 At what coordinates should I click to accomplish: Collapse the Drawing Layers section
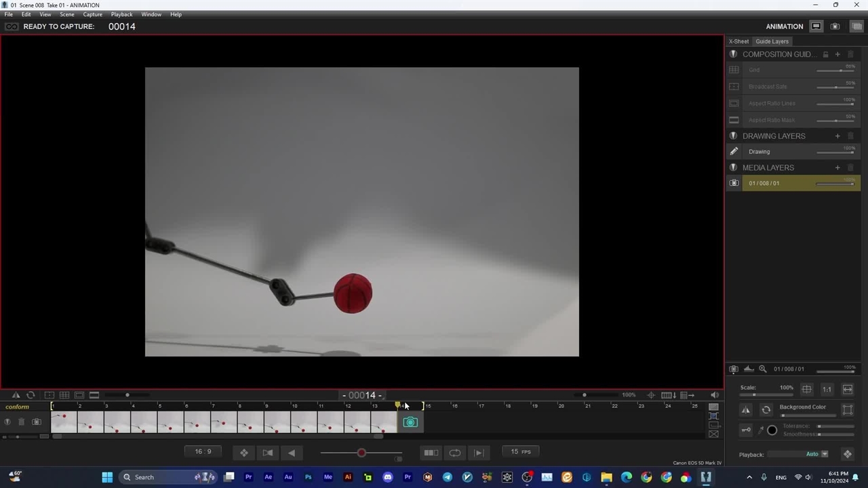[x=733, y=136]
